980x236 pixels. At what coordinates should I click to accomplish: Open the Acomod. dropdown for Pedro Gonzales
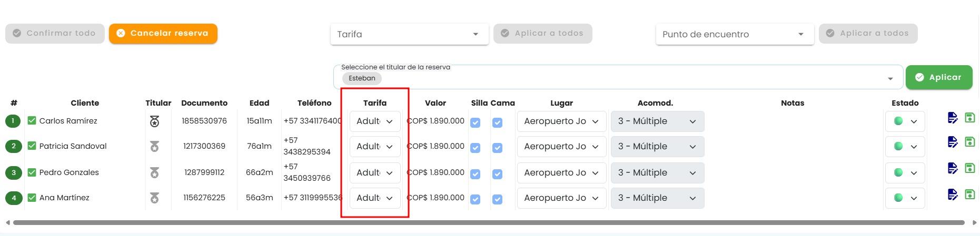(658, 173)
